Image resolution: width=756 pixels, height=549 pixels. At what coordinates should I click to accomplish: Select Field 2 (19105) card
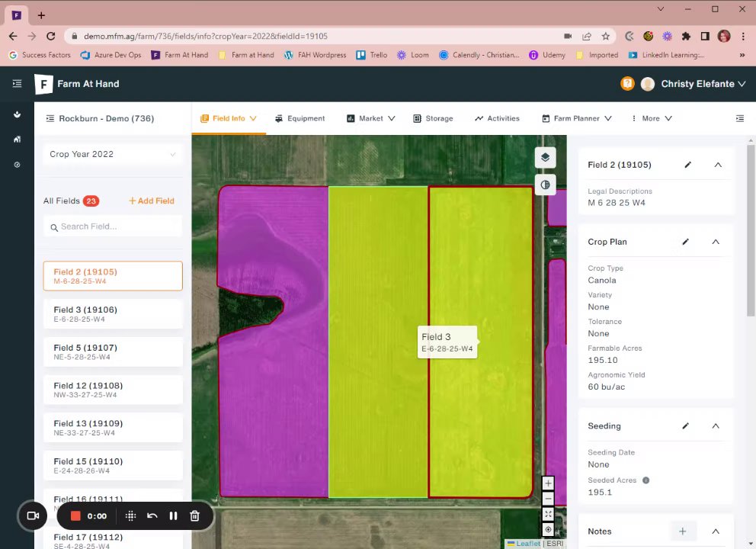pos(113,276)
